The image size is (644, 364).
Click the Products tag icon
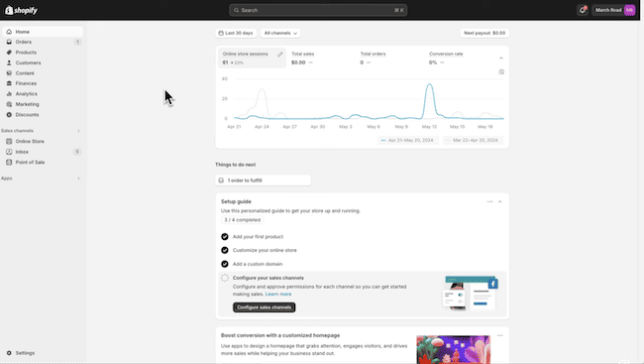click(9, 53)
